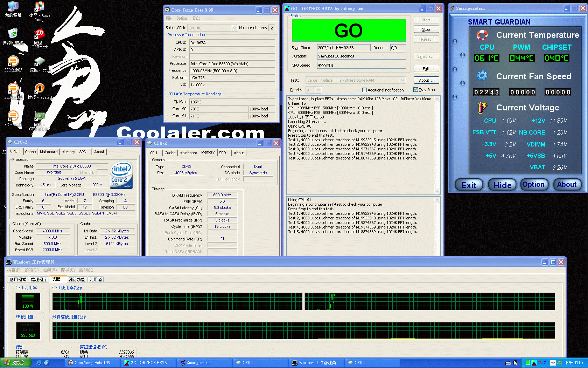Select the 3DMark06 desktop icon
Viewport: 588px width, 368px height.
pos(13,116)
